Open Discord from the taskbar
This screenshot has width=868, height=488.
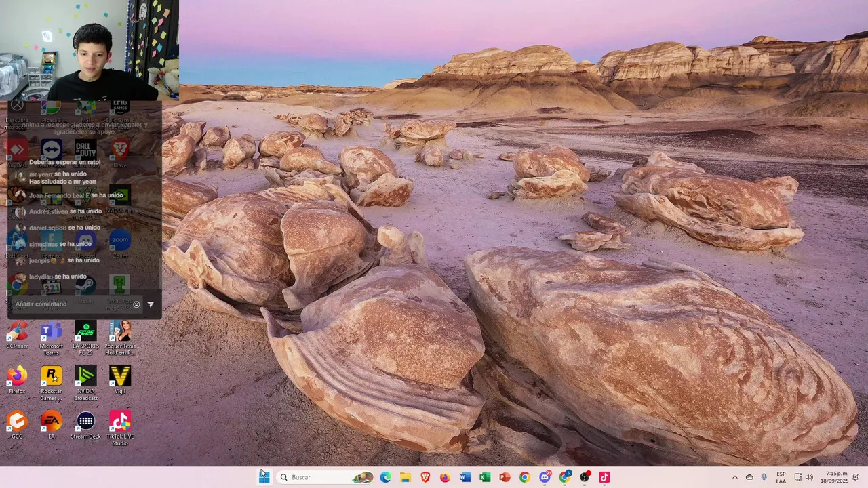[545, 477]
